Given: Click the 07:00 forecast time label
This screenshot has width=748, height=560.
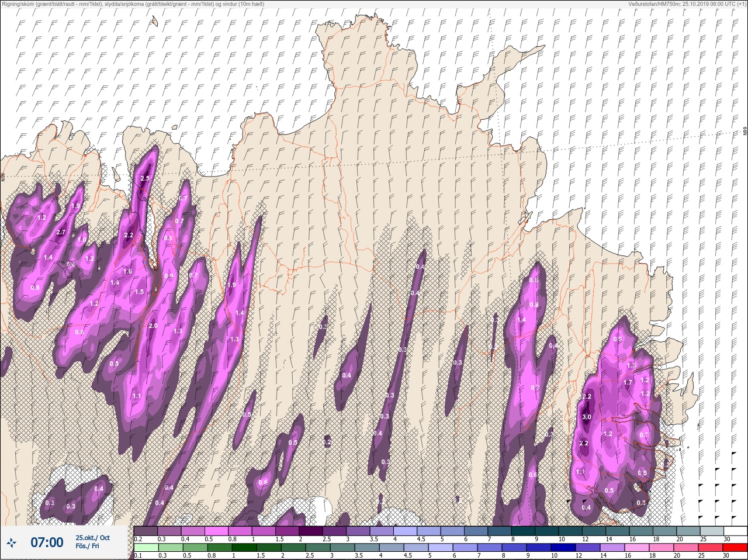Looking at the screenshot, I should coord(47,542).
